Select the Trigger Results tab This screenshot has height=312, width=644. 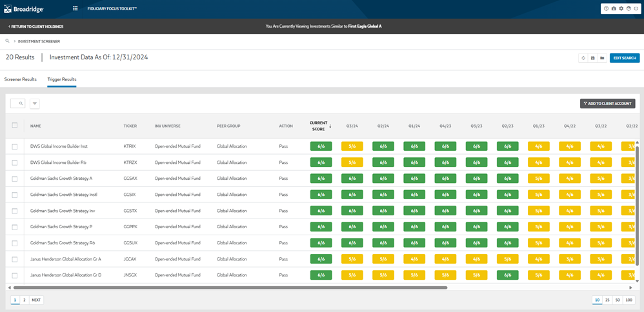pyautogui.click(x=61, y=79)
